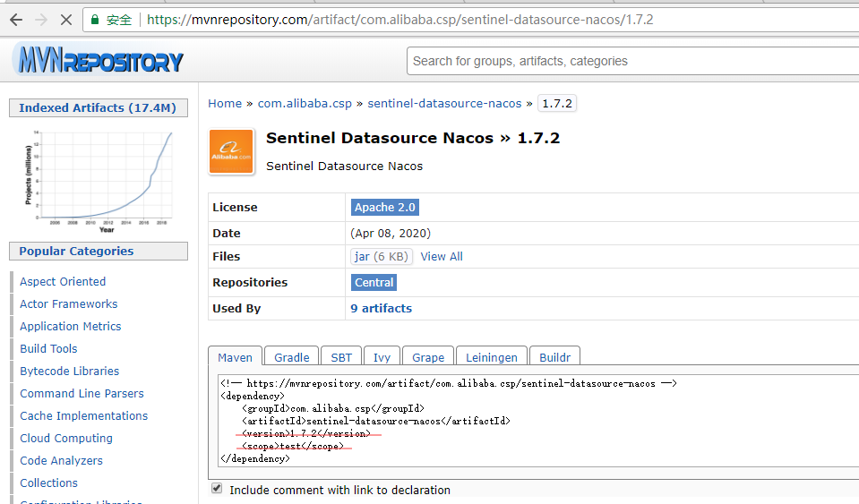Switch to the Leiningen tab

click(492, 357)
